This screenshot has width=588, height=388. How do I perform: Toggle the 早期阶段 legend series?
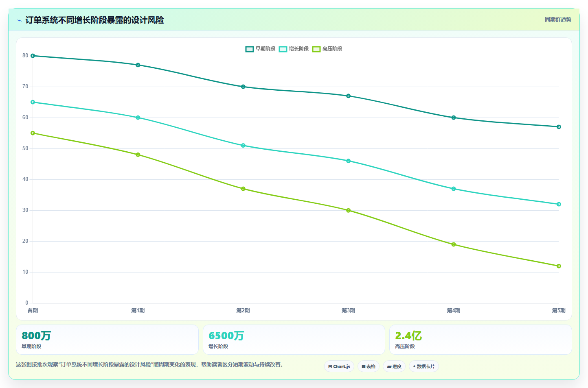pyautogui.click(x=260, y=49)
